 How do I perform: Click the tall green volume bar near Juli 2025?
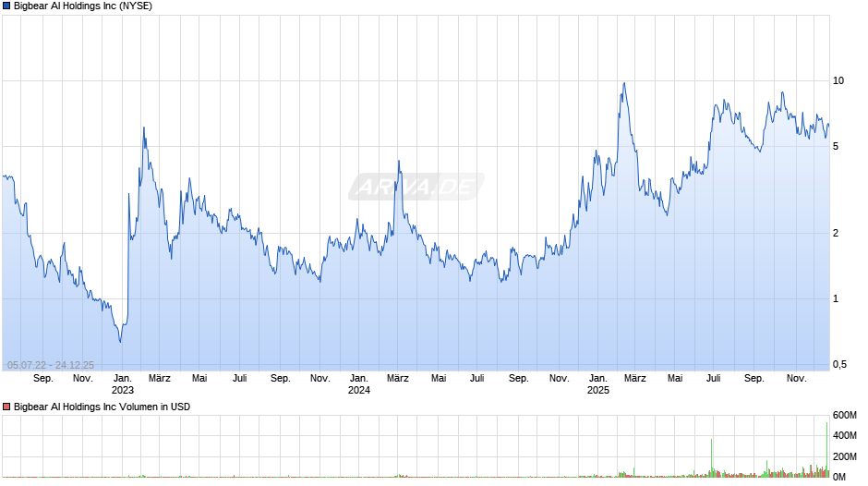click(711, 458)
